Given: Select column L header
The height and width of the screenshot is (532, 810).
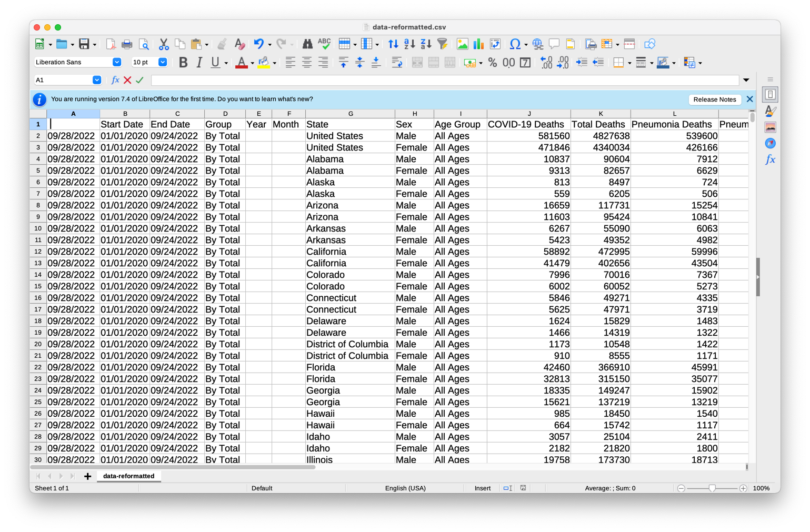Looking at the screenshot, I should click(x=674, y=114).
